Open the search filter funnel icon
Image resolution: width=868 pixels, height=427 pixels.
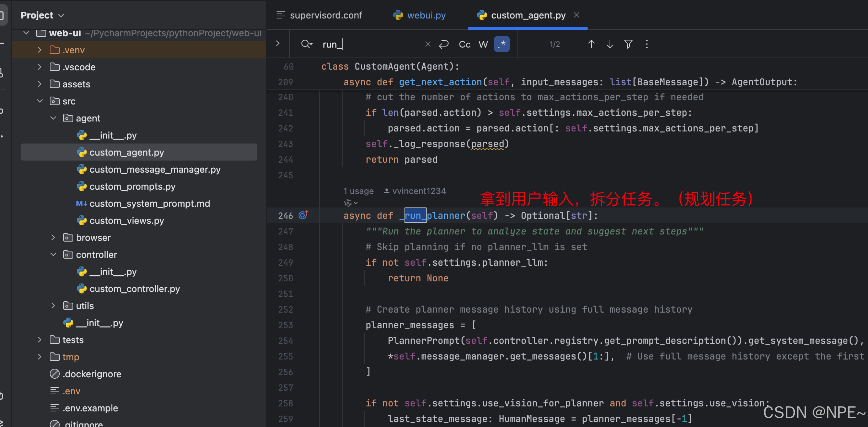(628, 44)
